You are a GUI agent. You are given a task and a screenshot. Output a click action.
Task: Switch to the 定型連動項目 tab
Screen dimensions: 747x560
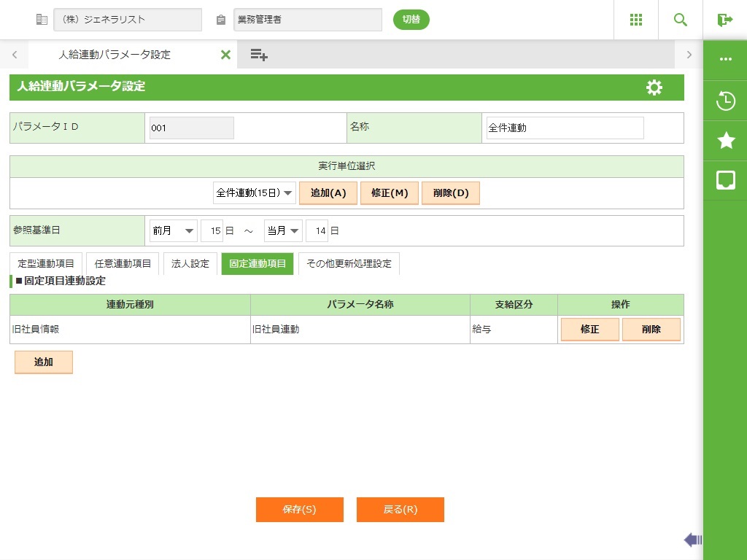click(x=46, y=264)
